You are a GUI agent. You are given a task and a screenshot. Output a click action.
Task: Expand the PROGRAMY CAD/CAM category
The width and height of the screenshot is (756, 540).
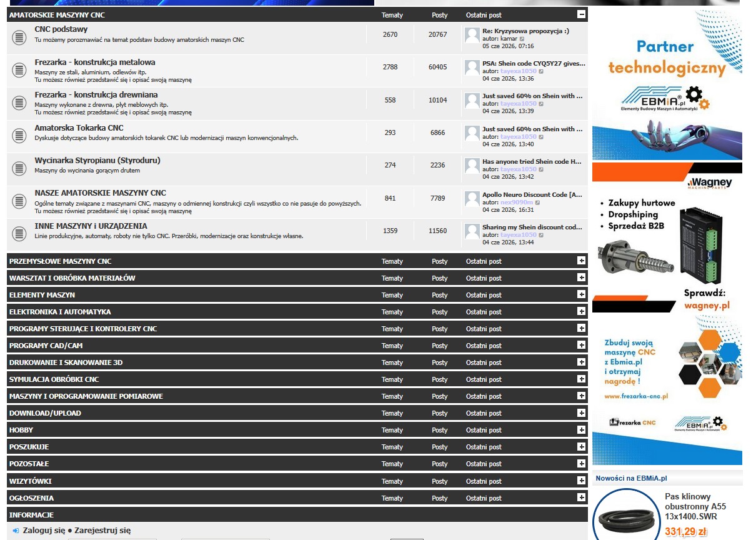click(582, 345)
